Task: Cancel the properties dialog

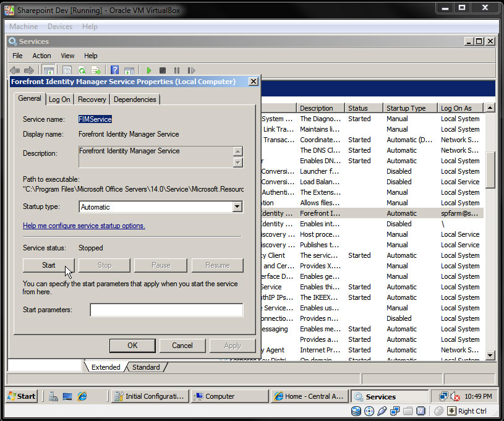Action: (x=182, y=346)
